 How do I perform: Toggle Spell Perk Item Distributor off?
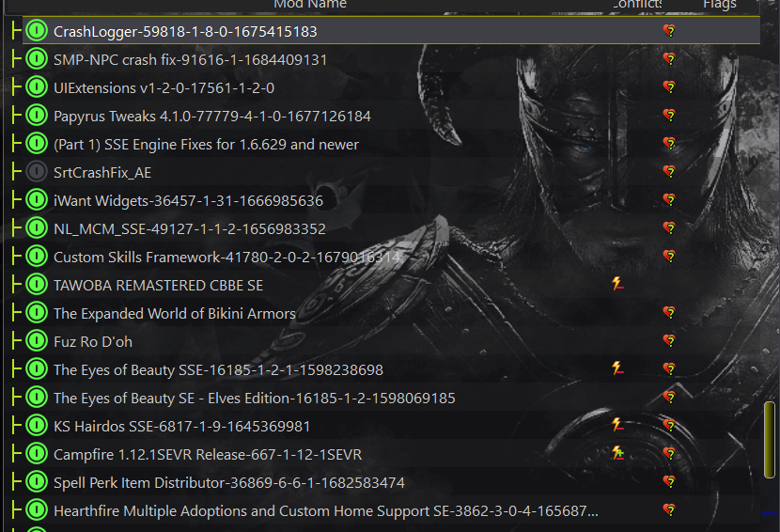point(37,482)
